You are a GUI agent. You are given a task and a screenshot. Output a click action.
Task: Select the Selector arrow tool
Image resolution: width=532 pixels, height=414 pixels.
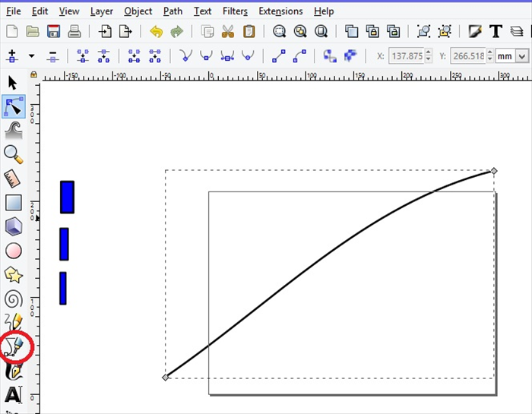point(13,83)
